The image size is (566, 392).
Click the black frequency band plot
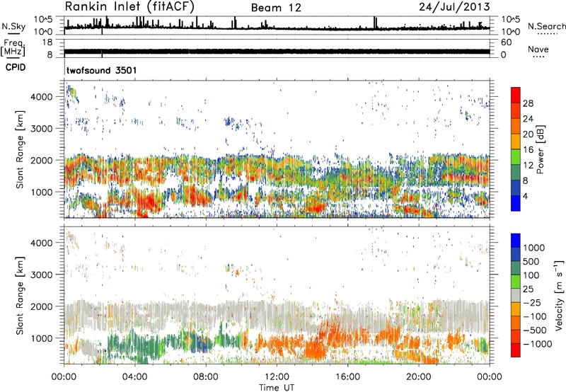(277, 52)
